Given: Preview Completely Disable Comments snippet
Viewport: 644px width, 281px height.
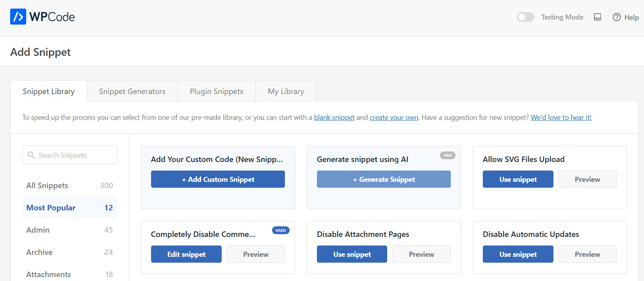Looking at the screenshot, I should click(x=256, y=254).
